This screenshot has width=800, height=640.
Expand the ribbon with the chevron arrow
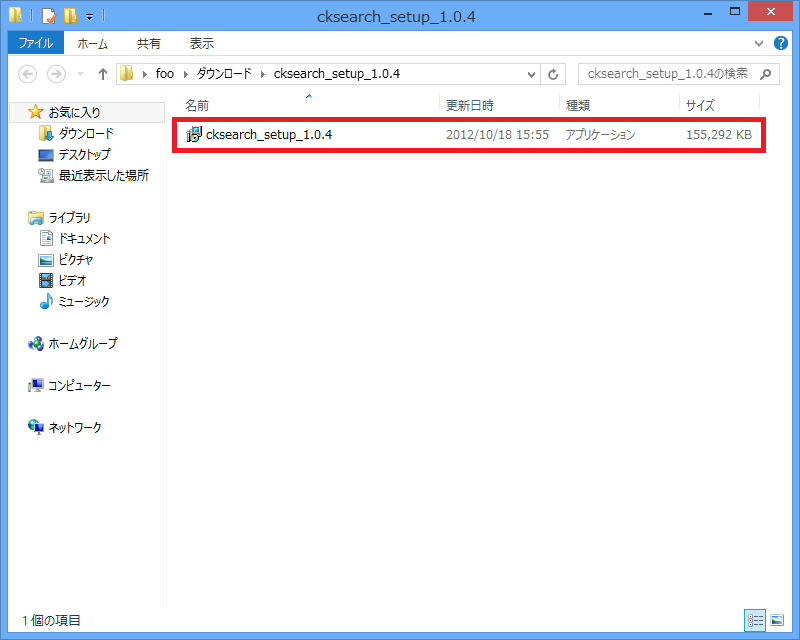[x=758, y=44]
